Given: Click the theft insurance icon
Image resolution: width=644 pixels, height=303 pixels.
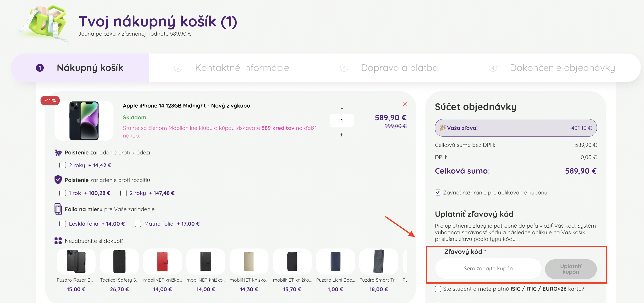Looking at the screenshot, I should pos(58,152).
